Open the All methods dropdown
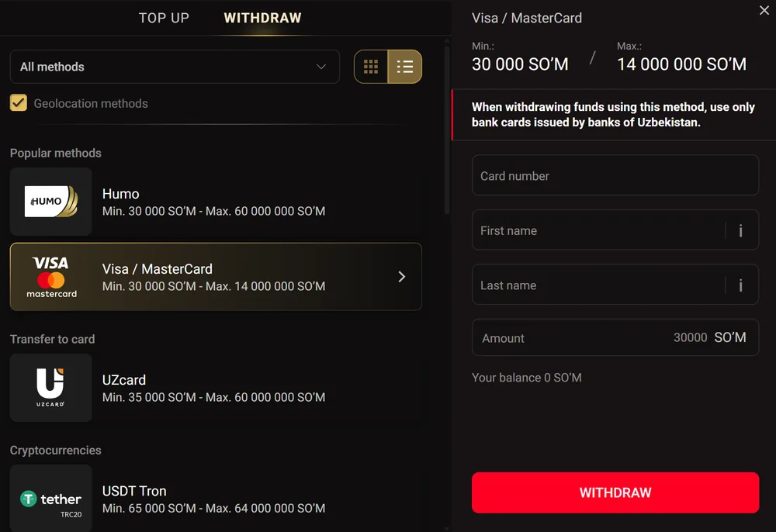Screen dimensions: 776x532 pos(175,67)
